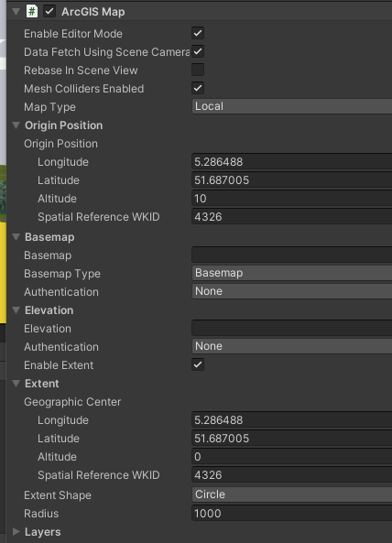Screen dimensions: 392x543
Task: Disable the ArcGIS Map component checkbox
Action: (49, 11)
